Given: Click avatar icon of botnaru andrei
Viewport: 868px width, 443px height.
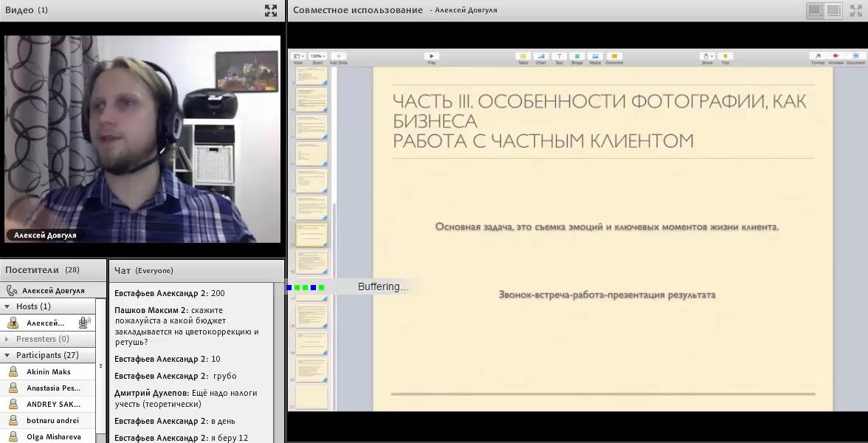Looking at the screenshot, I should pyautogui.click(x=13, y=420).
